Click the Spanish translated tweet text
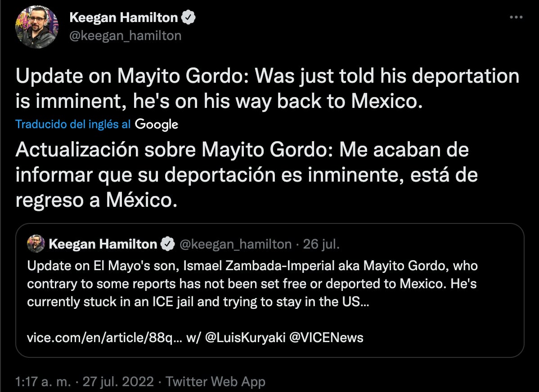The width and height of the screenshot is (539, 392). (x=246, y=175)
